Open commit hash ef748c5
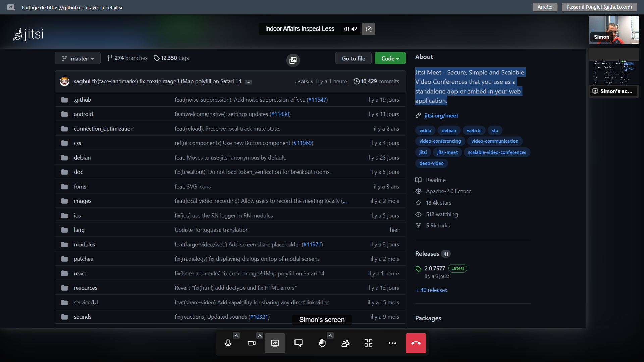The height and width of the screenshot is (362, 644). (304, 82)
